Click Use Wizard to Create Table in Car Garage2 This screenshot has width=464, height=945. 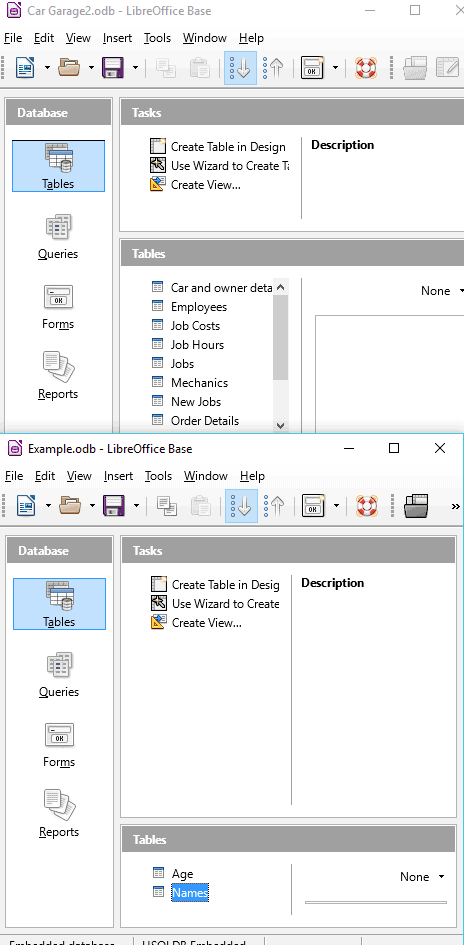[220, 166]
